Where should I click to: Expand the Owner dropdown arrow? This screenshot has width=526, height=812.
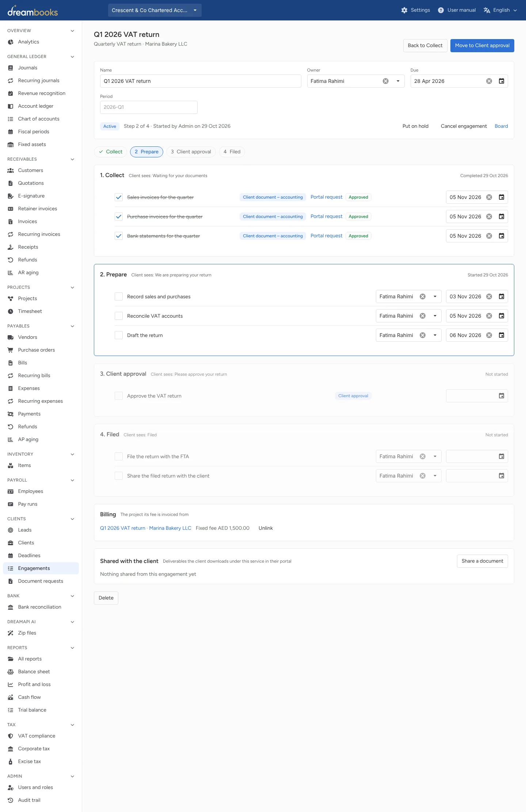click(x=398, y=81)
